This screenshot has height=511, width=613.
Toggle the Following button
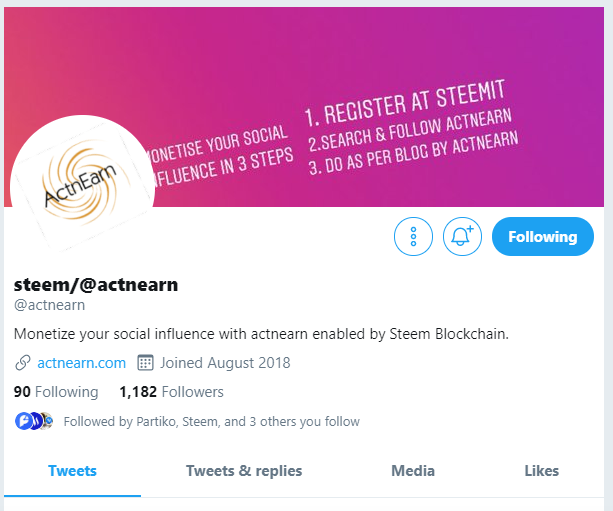pos(543,237)
